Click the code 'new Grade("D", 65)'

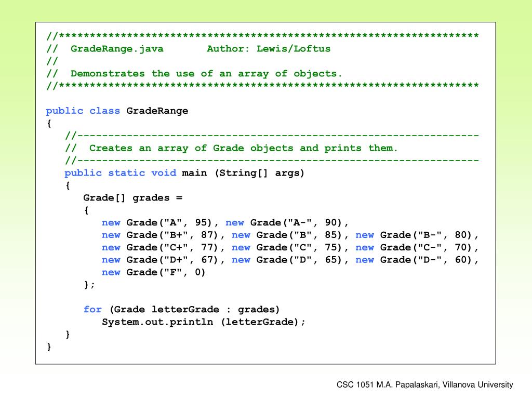point(287,260)
